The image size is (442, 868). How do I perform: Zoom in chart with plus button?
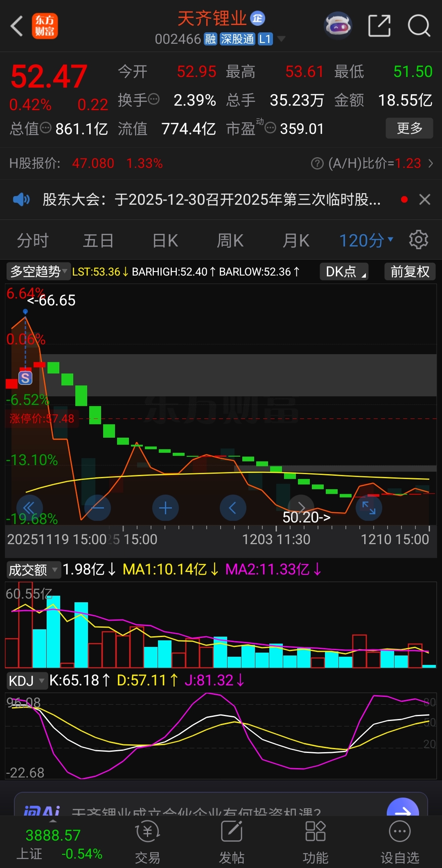point(165,508)
